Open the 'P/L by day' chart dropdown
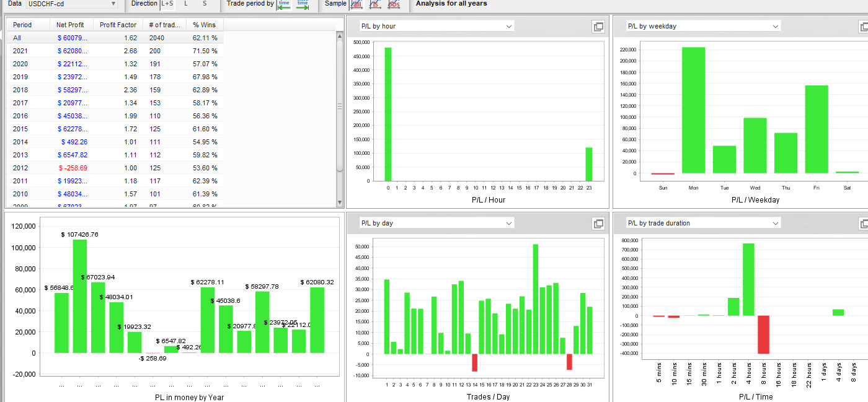868x402 pixels. [x=437, y=223]
